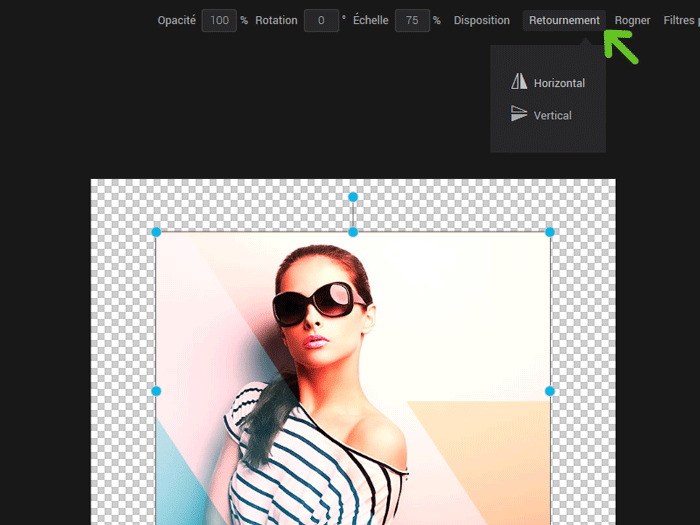Click the Vertical flip triangle icon
The width and height of the screenshot is (700, 525).
pos(518,115)
